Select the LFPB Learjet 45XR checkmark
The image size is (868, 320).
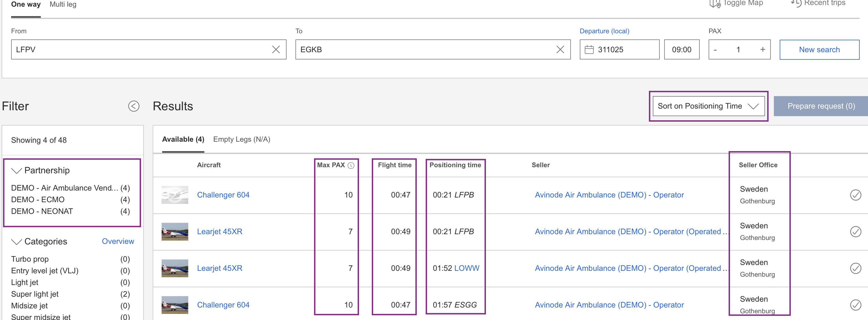point(855,232)
